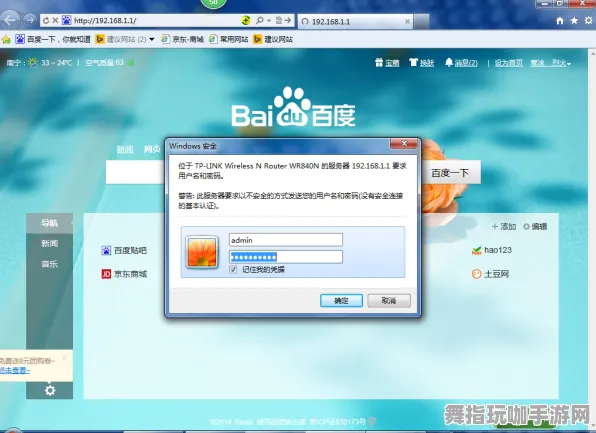Screen dimensions: 596x433
Task: Select the 新闻 search tab
Action: tap(125, 149)
